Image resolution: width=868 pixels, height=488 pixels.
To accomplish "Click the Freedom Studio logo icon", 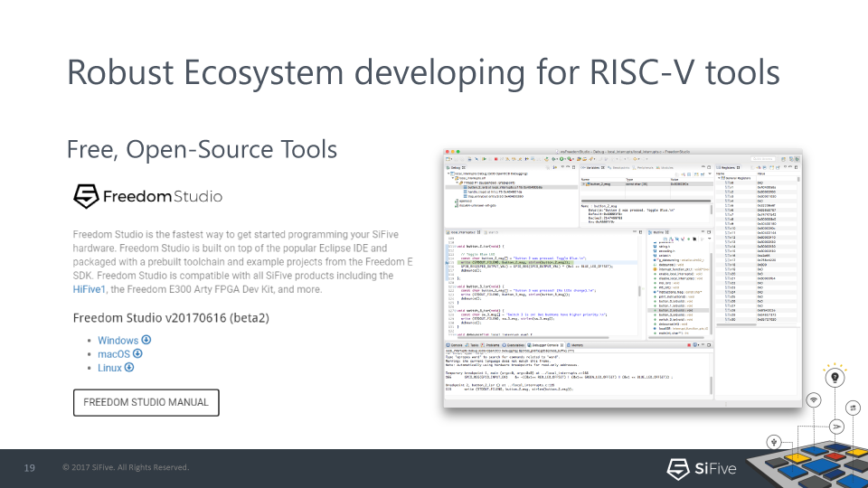I will pyautogui.click(x=86, y=196).
